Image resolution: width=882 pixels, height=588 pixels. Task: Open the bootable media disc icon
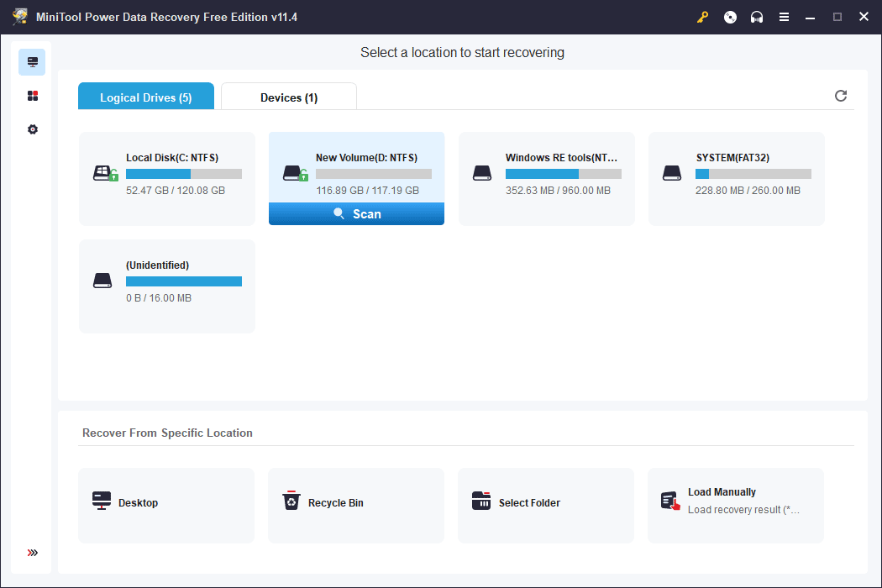click(729, 16)
